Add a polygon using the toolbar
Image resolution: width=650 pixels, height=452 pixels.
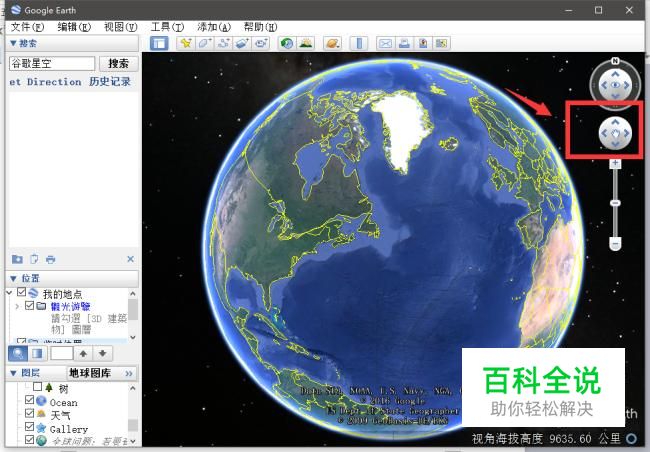[205, 43]
